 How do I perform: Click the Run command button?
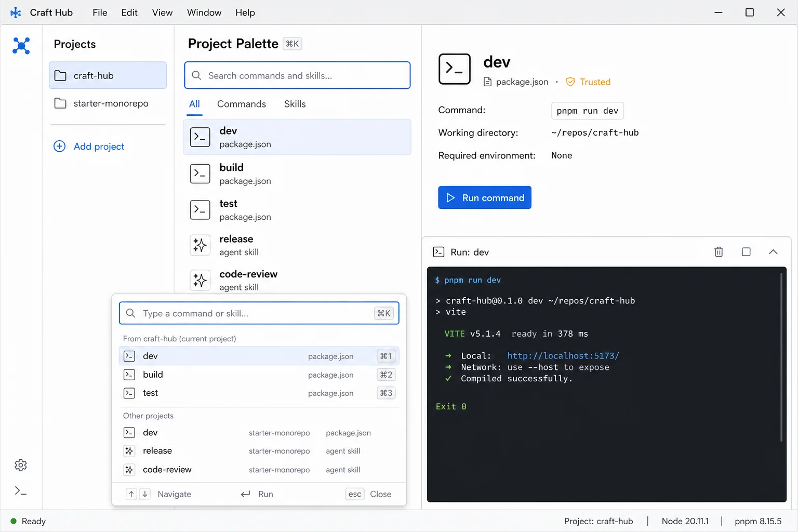click(x=485, y=197)
